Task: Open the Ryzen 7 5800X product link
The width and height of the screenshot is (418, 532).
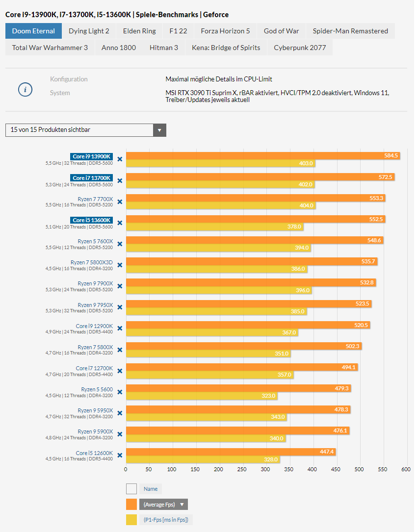Action: click(95, 347)
